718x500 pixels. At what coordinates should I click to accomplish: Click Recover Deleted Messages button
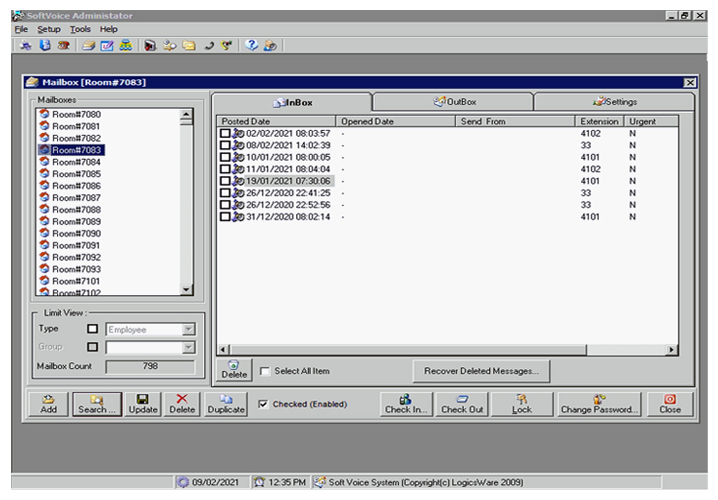(x=481, y=371)
